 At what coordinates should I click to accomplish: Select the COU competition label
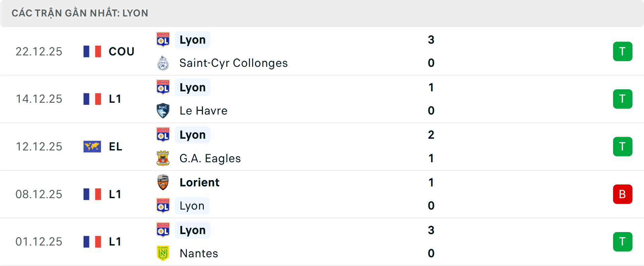click(121, 51)
